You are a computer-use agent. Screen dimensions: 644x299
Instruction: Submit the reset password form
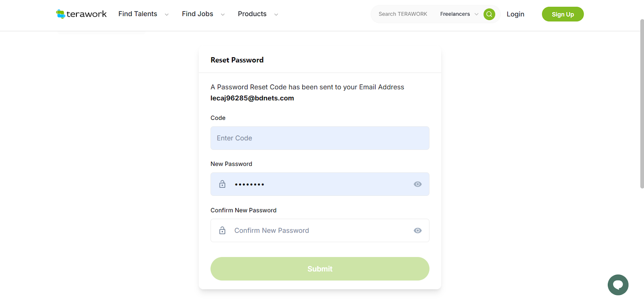(320, 269)
